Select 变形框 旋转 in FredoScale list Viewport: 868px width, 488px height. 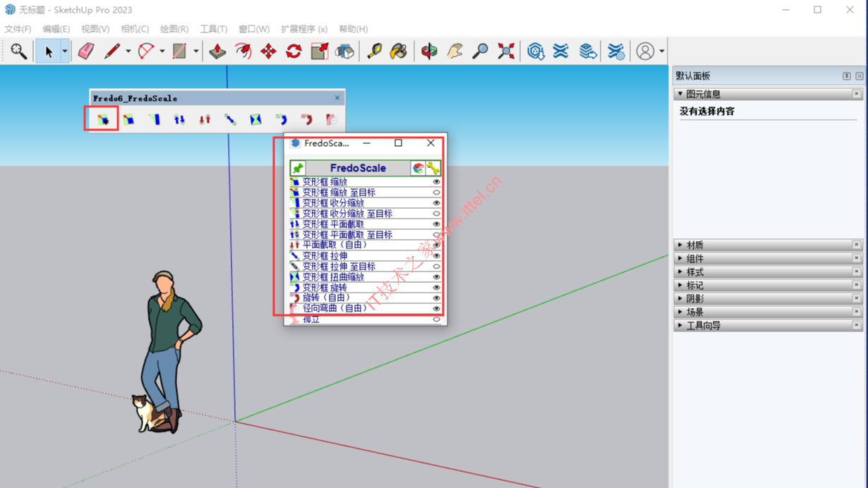point(366,288)
